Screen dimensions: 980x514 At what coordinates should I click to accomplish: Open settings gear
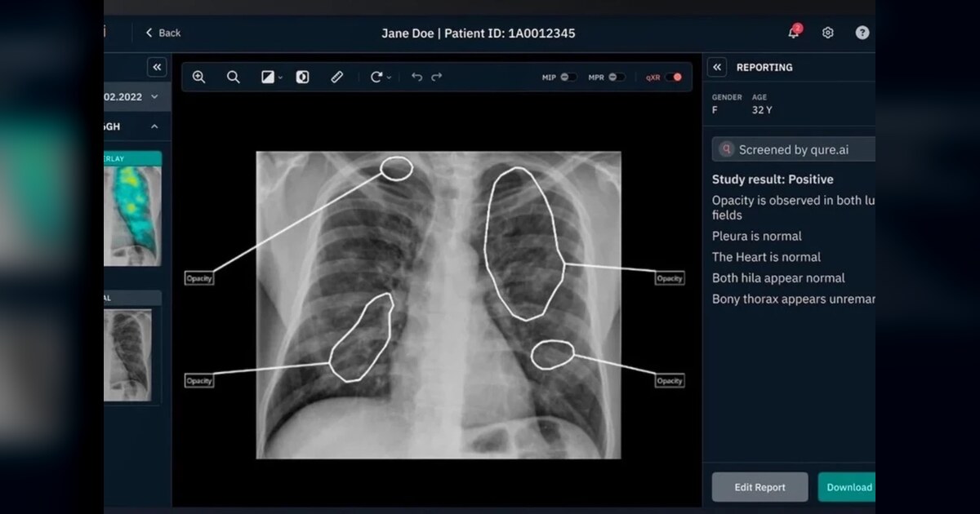click(x=828, y=33)
